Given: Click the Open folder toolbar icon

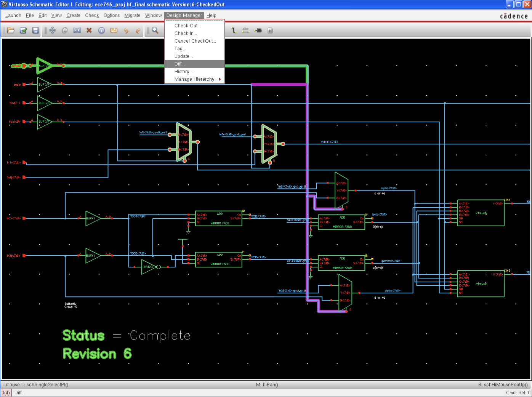Looking at the screenshot, I should coord(11,30).
